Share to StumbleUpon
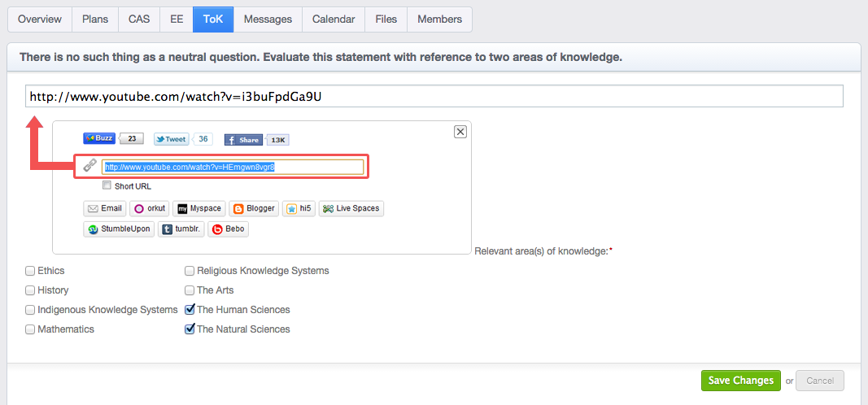 coord(119,229)
